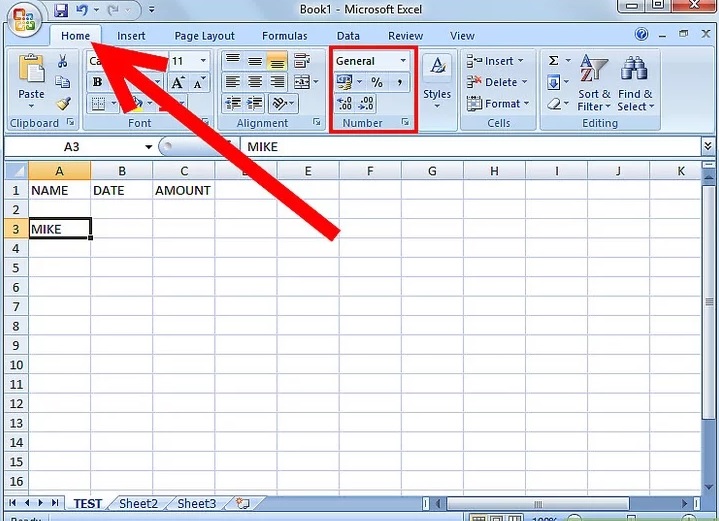Viewport: 719px width, 521px height.
Task: Increase cell indent
Action: [x=254, y=103]
